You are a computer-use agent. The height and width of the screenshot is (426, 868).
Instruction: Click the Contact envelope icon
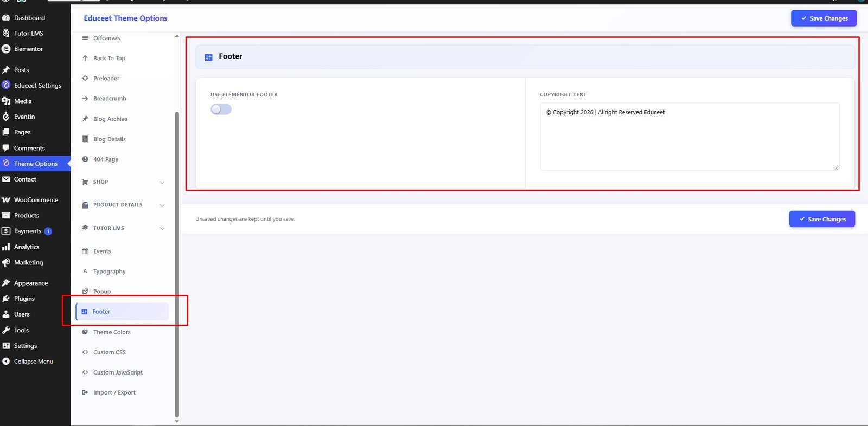(6, 179)
